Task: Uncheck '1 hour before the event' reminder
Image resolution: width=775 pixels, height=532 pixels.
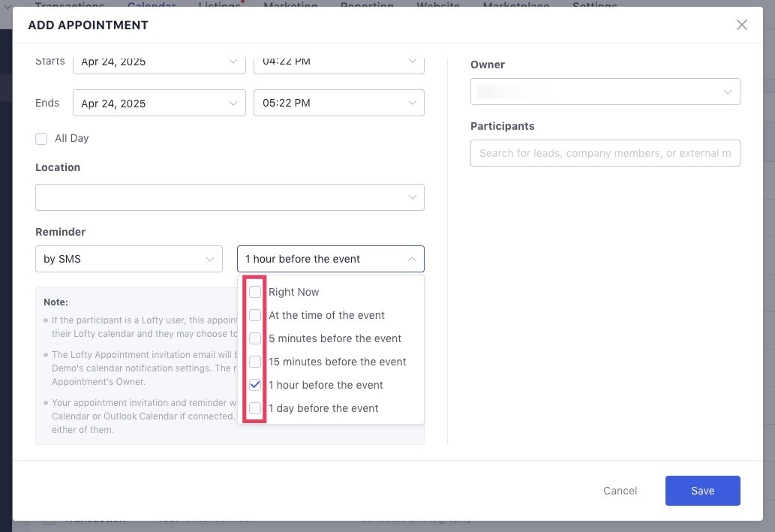Action: click(255, 385)
